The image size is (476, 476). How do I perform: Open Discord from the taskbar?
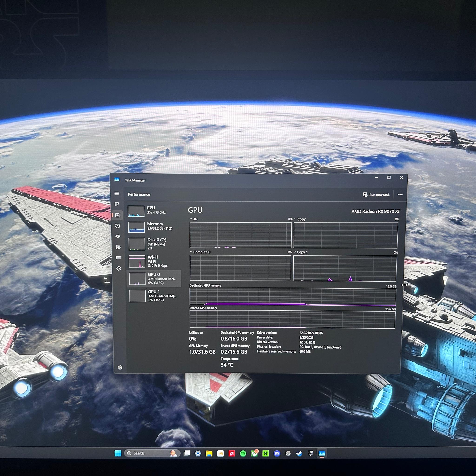coord(277,454)
